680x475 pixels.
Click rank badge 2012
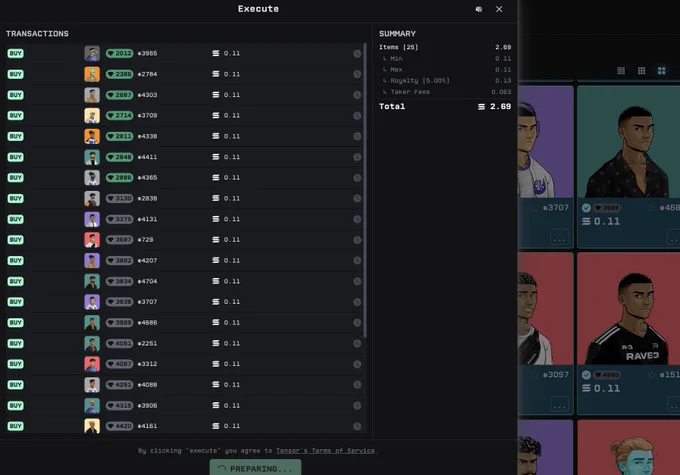tap(119, 53)
